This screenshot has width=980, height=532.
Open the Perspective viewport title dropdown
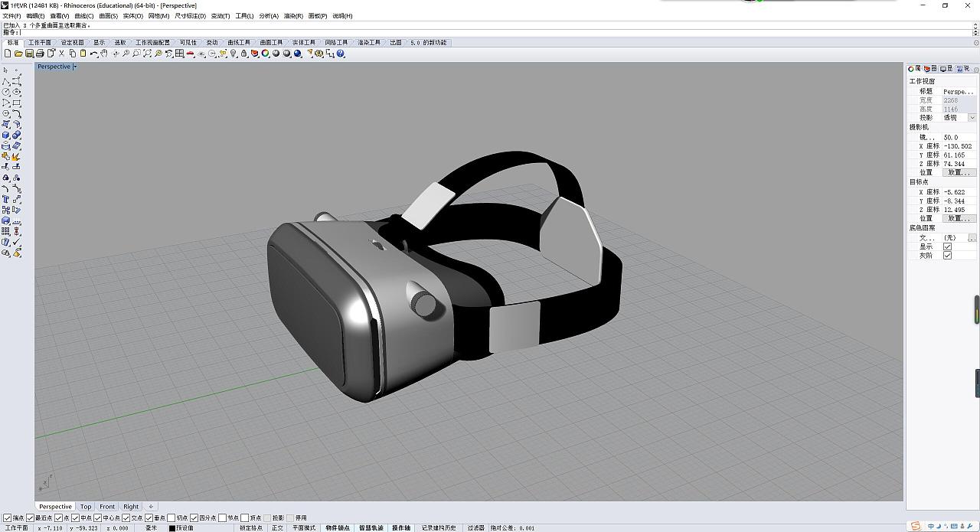(x=75, y=67)
